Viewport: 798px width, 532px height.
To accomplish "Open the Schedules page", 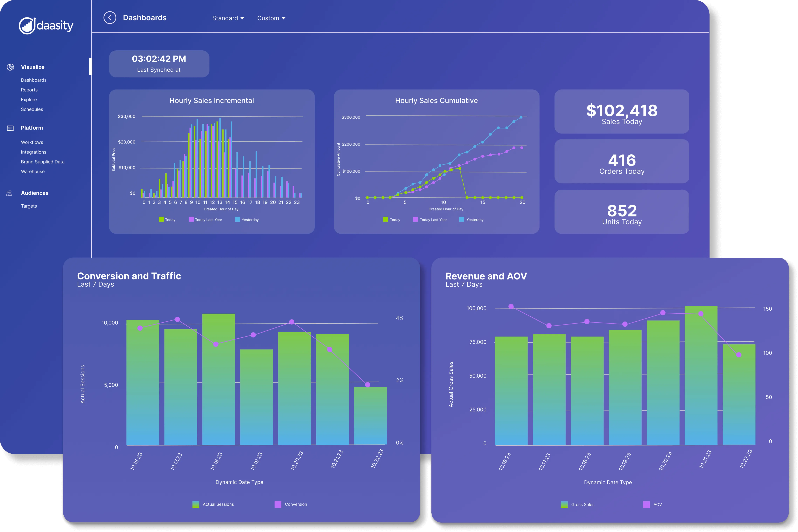I will pos(32,109).
